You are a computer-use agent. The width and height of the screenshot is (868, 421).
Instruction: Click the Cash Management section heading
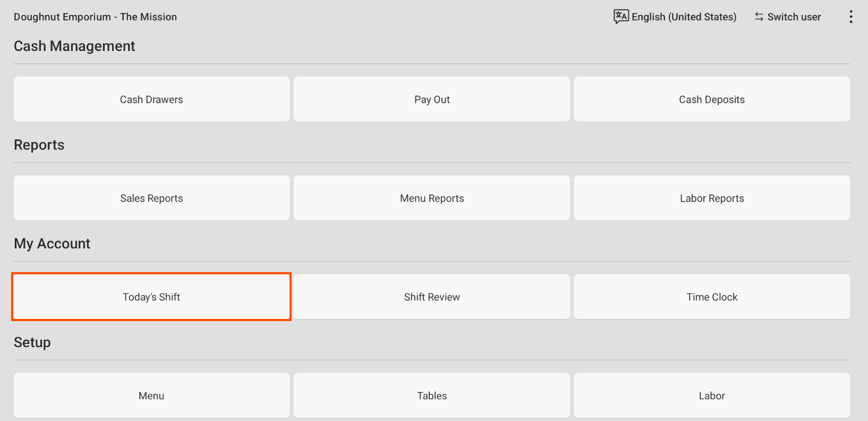tap(74, 46)
